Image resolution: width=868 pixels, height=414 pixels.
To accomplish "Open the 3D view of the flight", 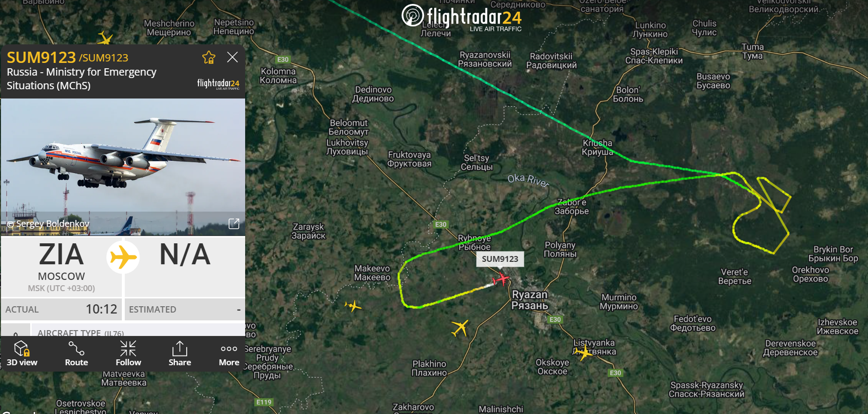I will 22,354.
